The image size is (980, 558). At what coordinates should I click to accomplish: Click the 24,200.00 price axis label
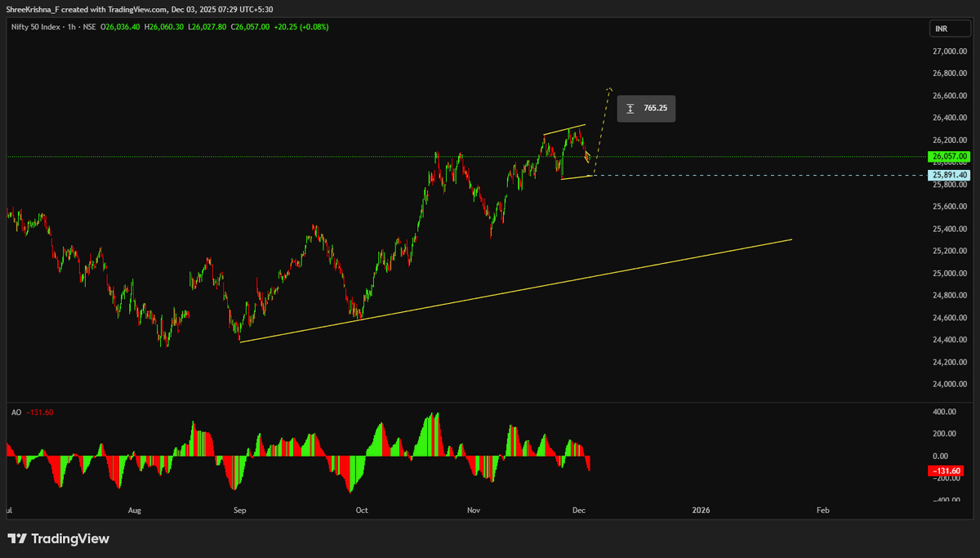949,362
